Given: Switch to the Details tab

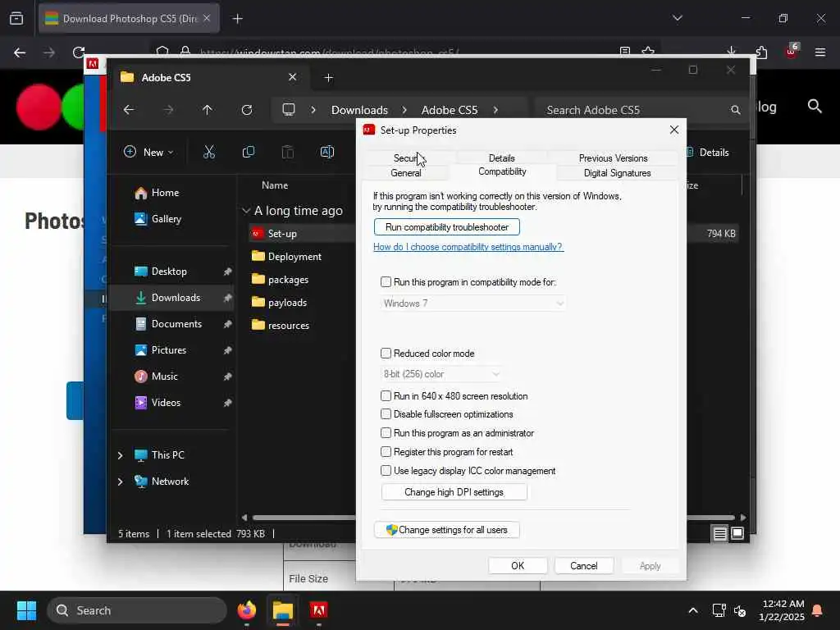Looking at the screenshot, I should click(x=501, y=158).
